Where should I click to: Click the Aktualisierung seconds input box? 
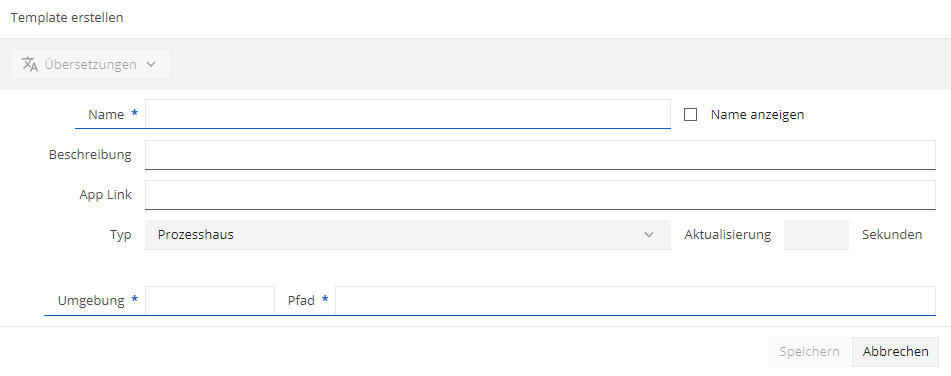pos(816,235)
